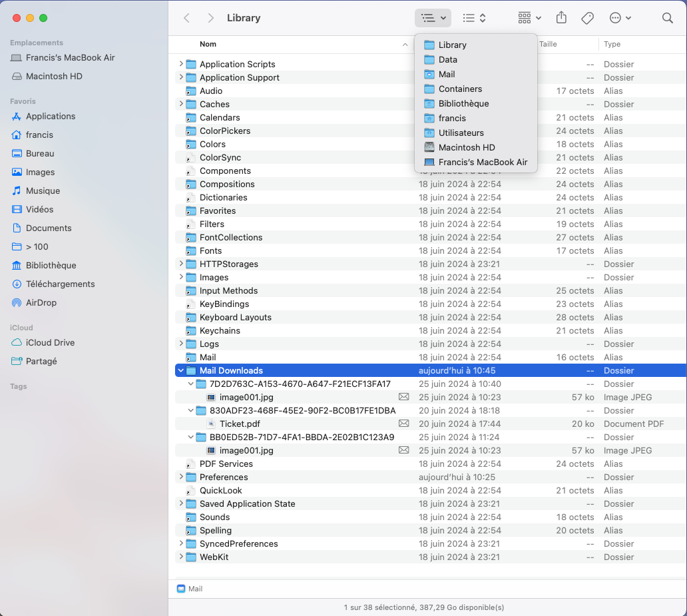Image resolution: width=687 pixels, height=616 pixels.
Task: Select the Saved Application State folder
Action: (247, 503)
